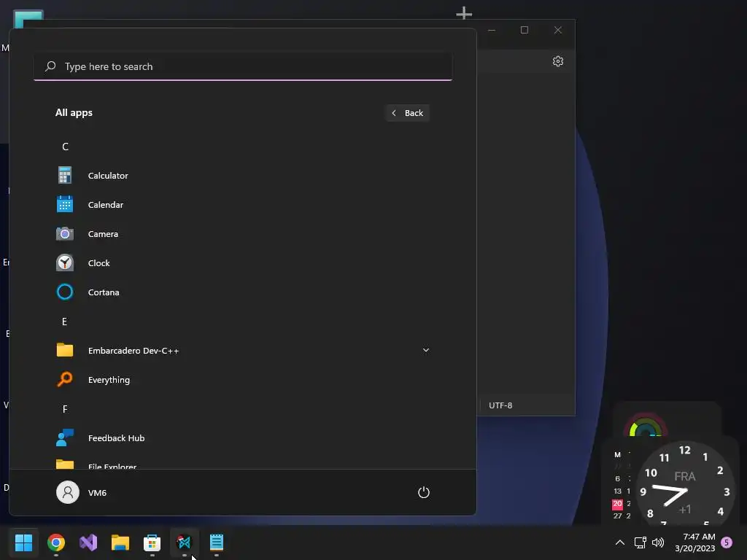This screenshot has height=560, width=747.
Task: Open Visual Studio from the taskbar
Action: [88, 542]
